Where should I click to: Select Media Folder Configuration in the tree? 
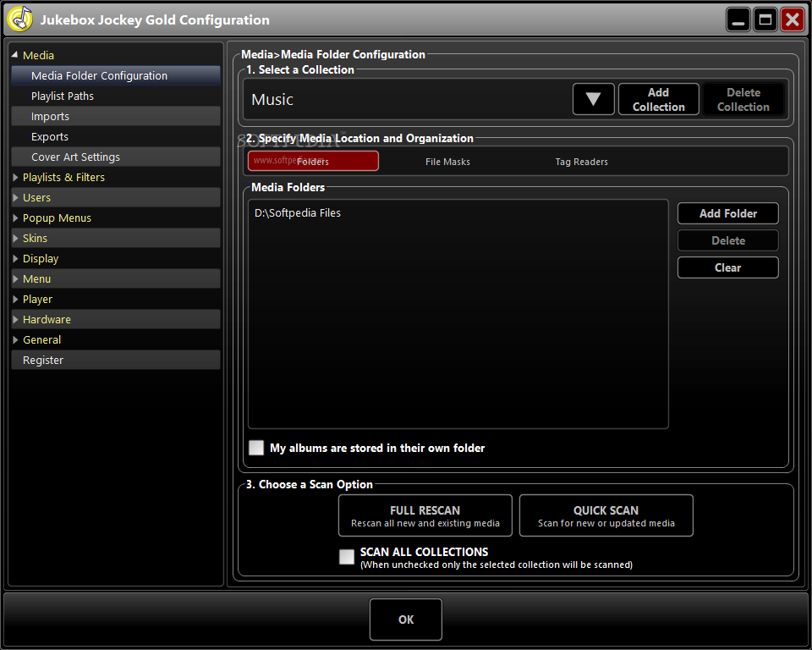pos(116,75)
